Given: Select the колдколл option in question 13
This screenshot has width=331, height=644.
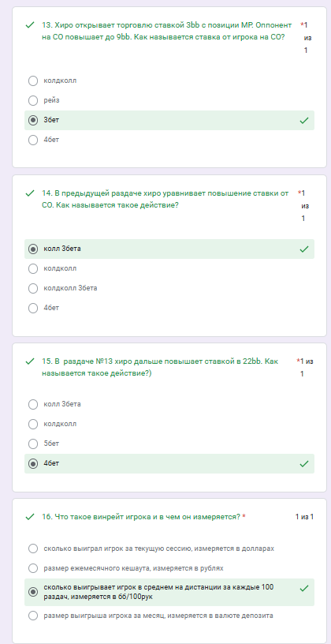Looking at the screenshot, I should coord(33,81).
